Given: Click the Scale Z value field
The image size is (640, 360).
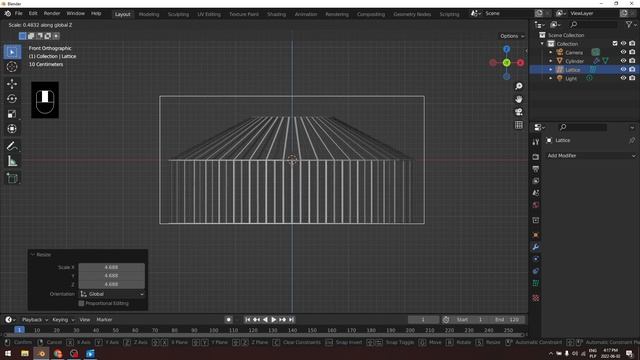Looking at the screenshot, I should click(111, 284).
